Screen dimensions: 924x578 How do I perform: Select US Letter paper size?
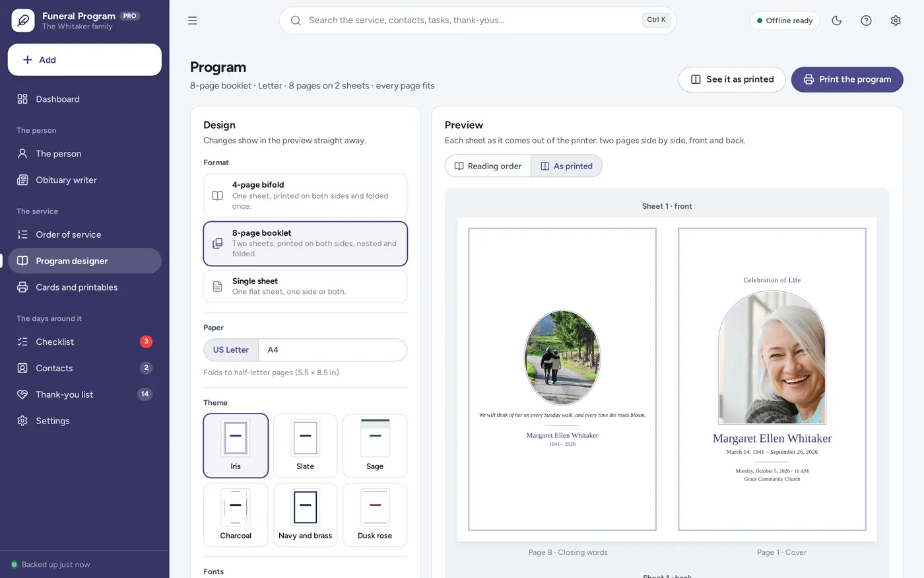coord(231,350)
